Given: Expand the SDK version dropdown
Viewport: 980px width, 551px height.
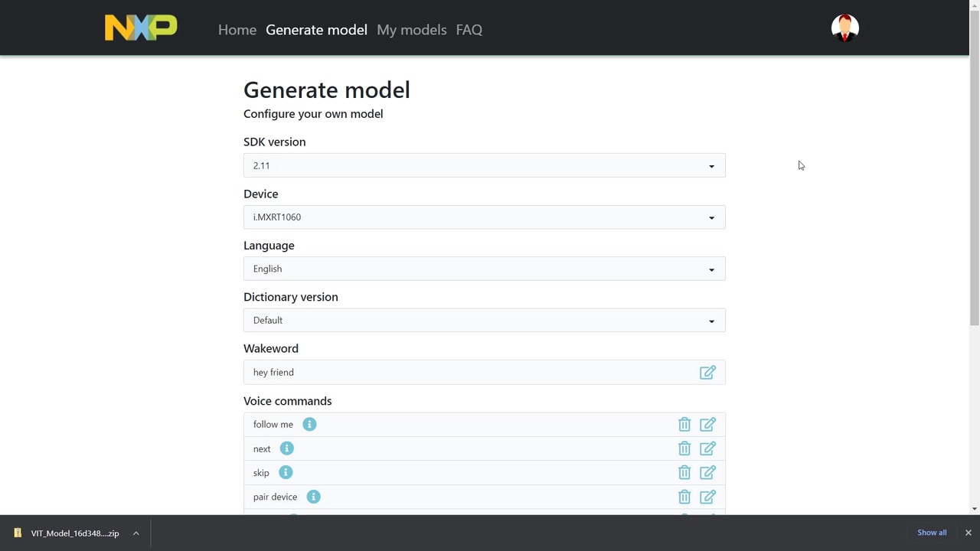Looking at the screenshot, I should coord(484,166).
